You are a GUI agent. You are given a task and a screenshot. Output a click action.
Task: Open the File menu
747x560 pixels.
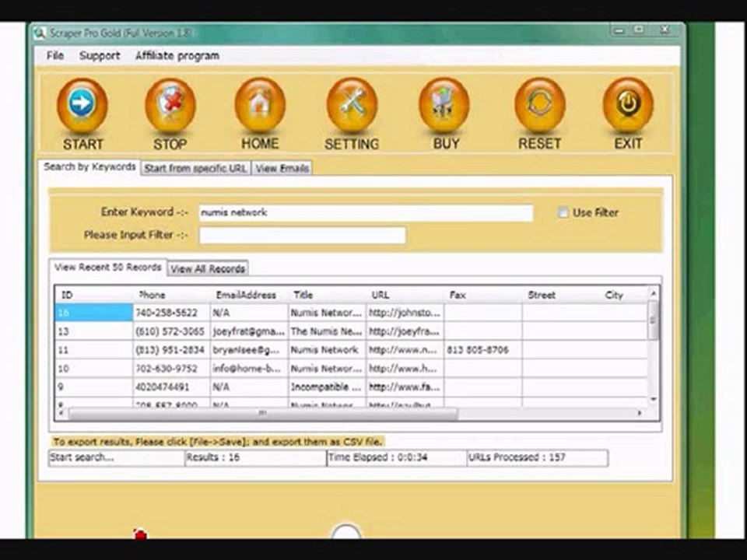(x=55, y=56)
